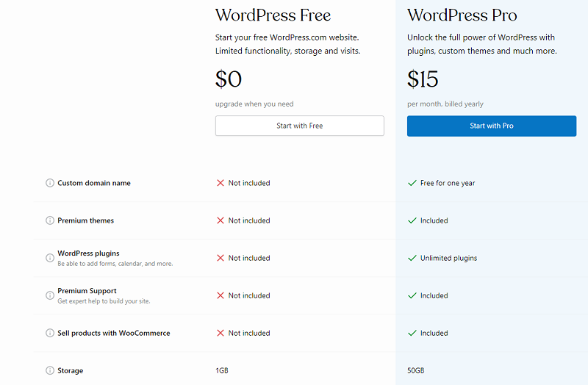Click the Premium Support label
The height and width of the screenshot is (385, 588).
click(87, 291)
